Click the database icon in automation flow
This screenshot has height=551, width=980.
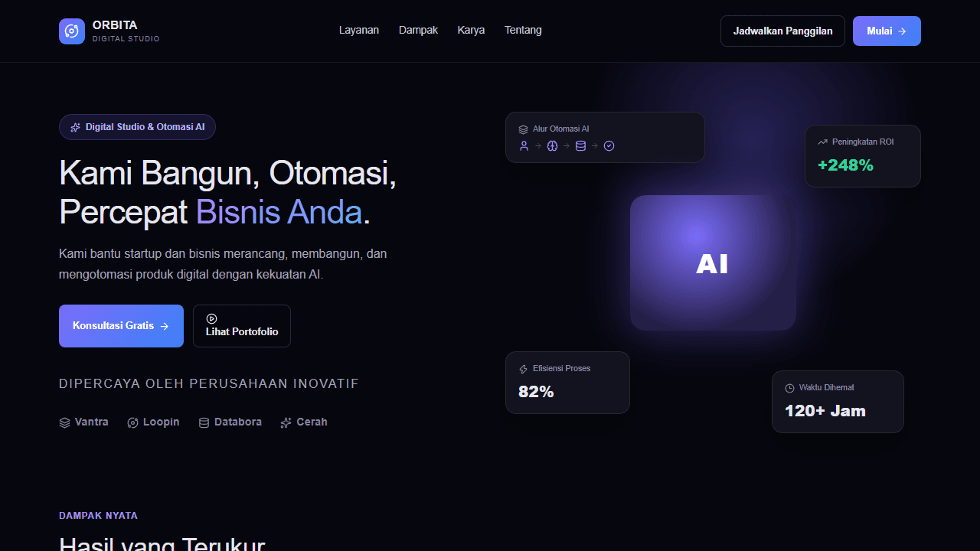point(580,145)
